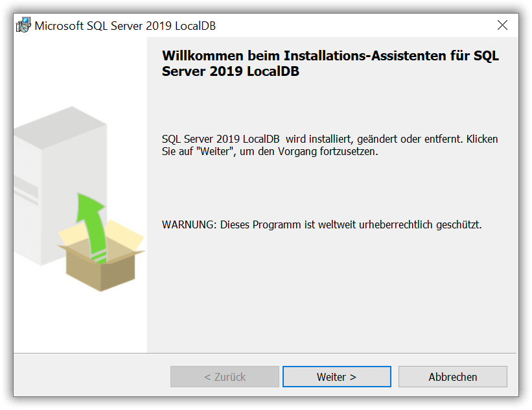Click the word urheberrechtlich in the warning
Image resolution: width=532 pixels, height=410 pixels.
click(396, 225)
